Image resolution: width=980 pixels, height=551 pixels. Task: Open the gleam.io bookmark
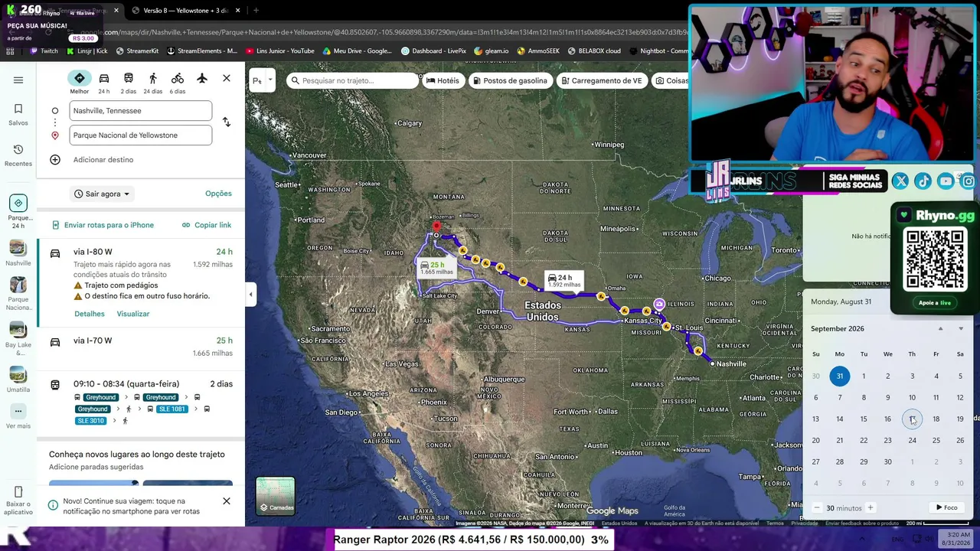[x=491, y=51]
